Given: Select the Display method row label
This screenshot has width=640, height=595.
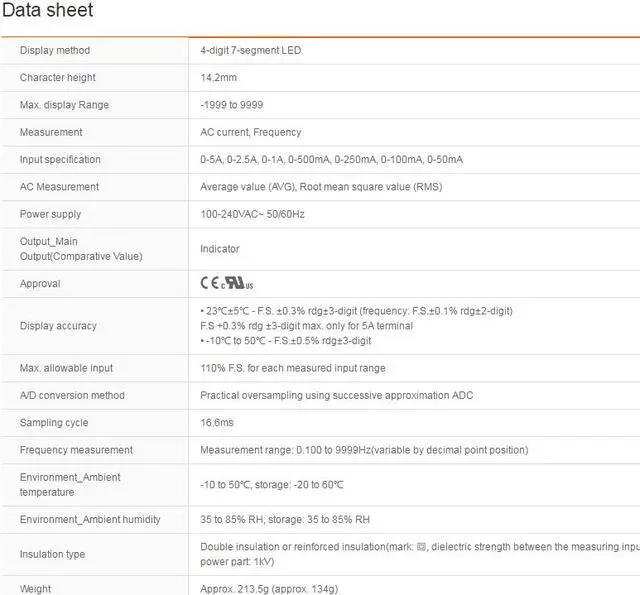Looking at the screenshot, I should point(55,51).
